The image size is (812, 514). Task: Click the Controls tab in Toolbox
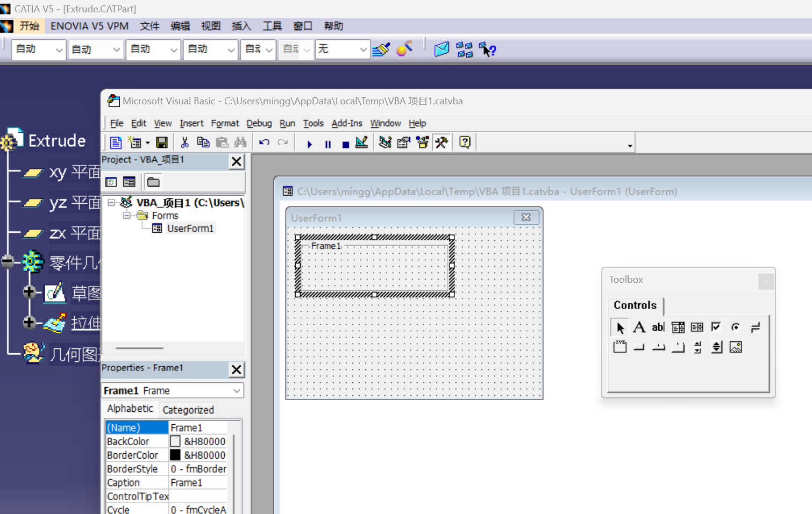(x=635, y=305)
